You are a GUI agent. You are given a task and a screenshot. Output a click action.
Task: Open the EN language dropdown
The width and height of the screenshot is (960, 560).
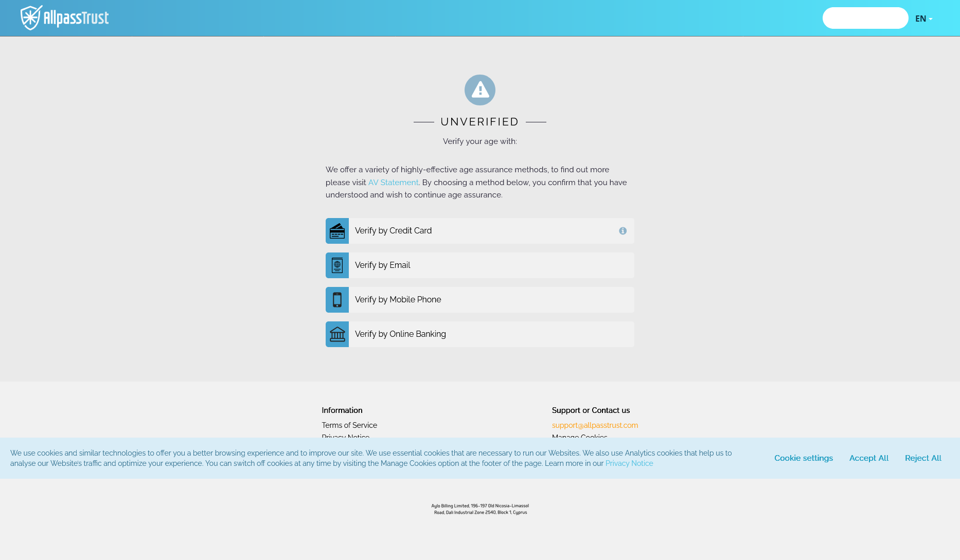pyautogui.click(x=923, y=19)
